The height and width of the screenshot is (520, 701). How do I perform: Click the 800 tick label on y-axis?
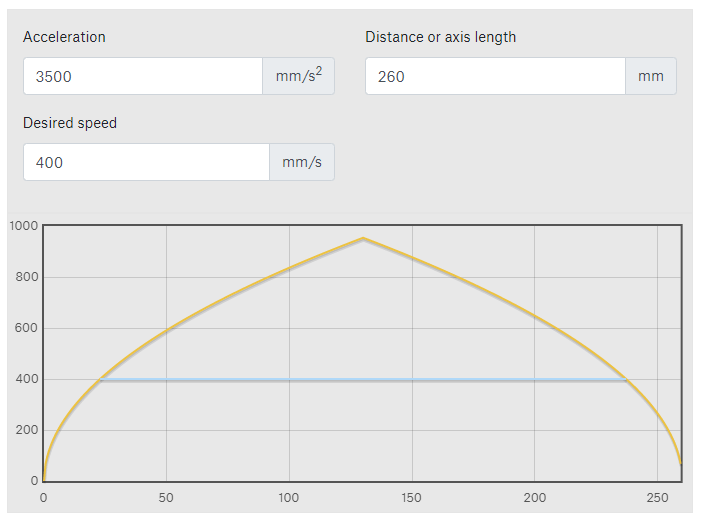click(x=27, y=277)
